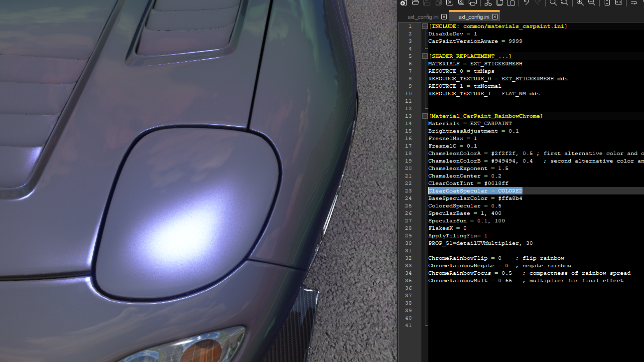Create a new file

(x=403, y=3)
